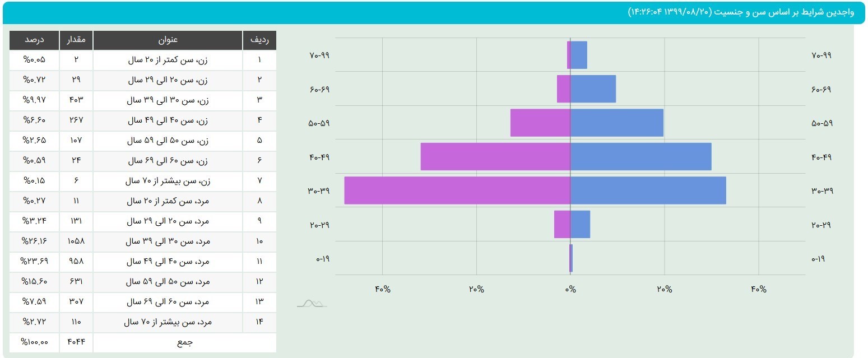Sort by the درصد column header

34,40
